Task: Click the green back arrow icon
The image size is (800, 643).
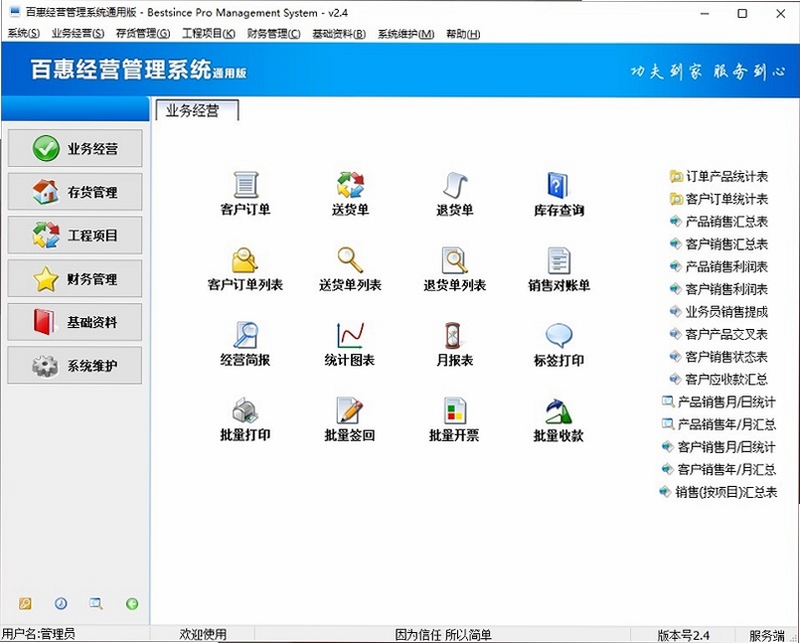Action: (x=132, y=604)
